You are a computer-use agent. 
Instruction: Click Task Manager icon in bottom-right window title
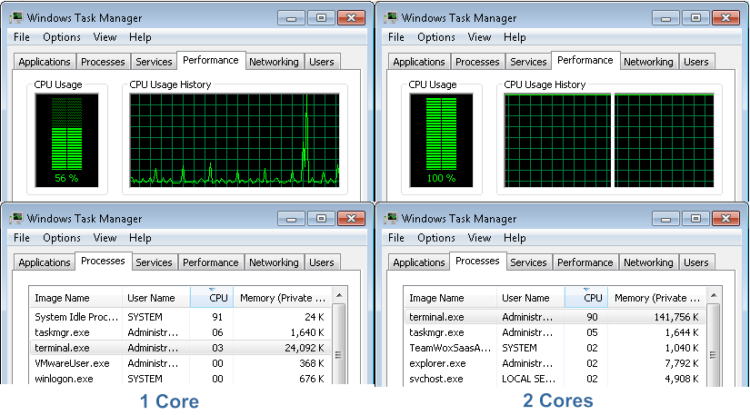point(391,218)
